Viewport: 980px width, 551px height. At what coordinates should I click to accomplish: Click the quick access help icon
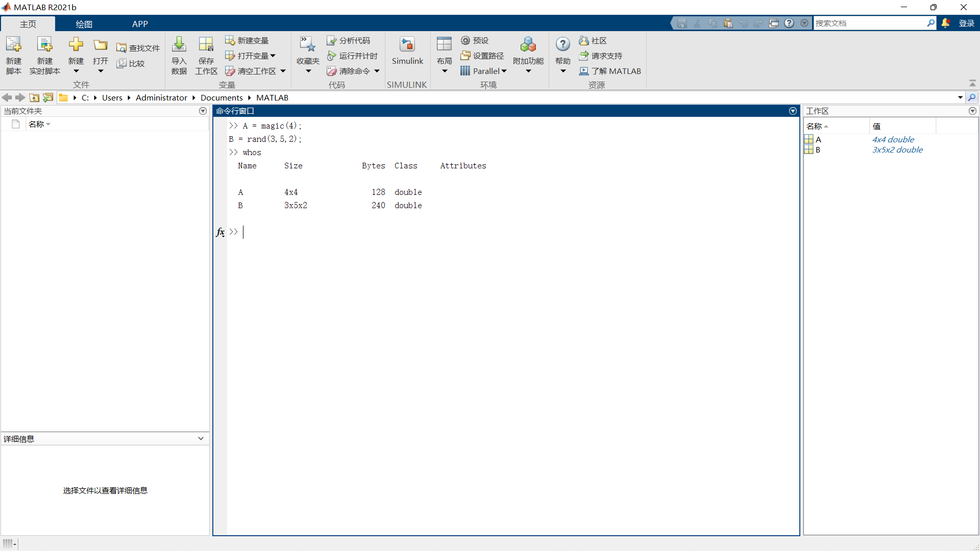[x=789, y=23]
